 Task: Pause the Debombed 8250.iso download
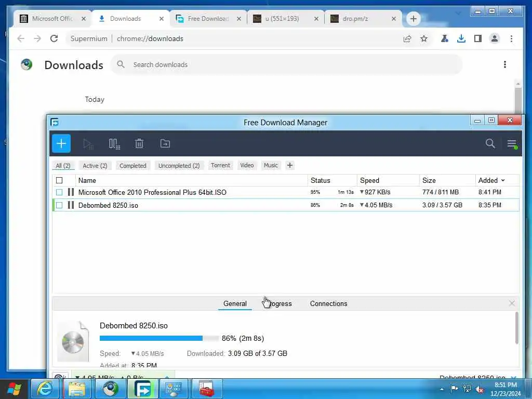point(71,205)
